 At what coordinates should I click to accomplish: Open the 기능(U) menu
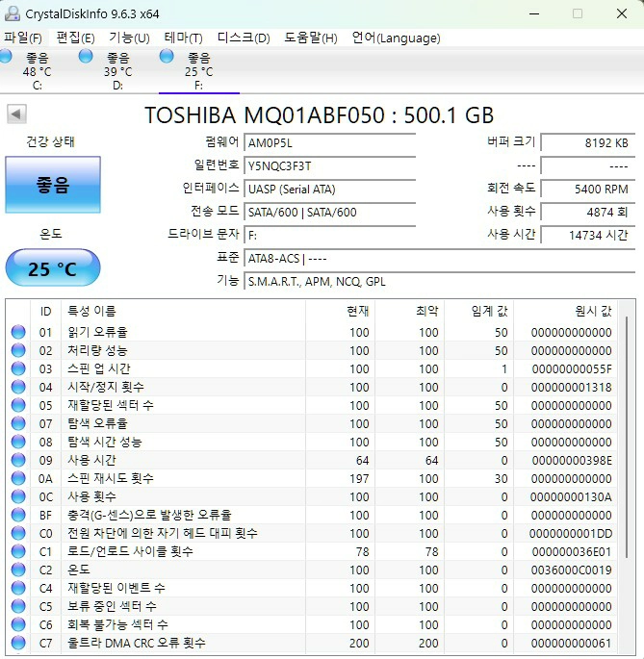click(x=129, y=38)
